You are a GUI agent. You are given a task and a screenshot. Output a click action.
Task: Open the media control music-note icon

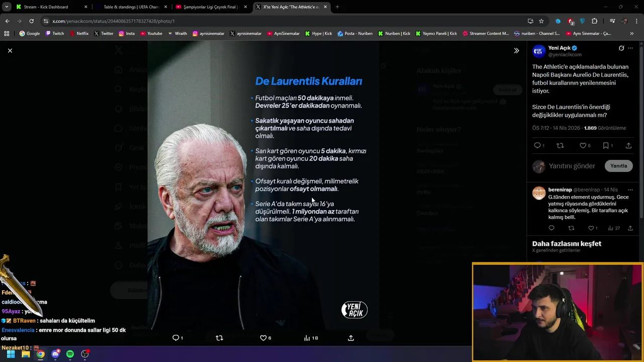pos(612,21)
